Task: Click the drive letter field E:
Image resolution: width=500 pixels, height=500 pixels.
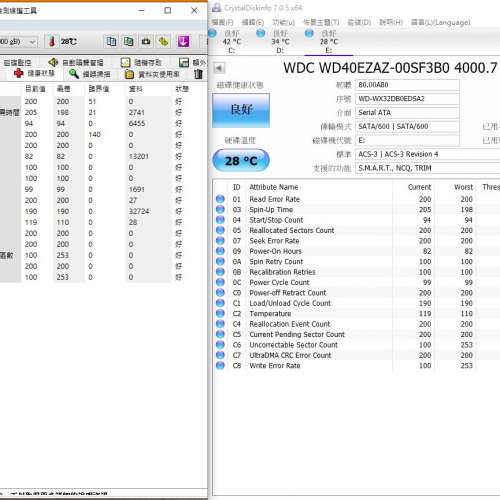Action: point(407,141)
